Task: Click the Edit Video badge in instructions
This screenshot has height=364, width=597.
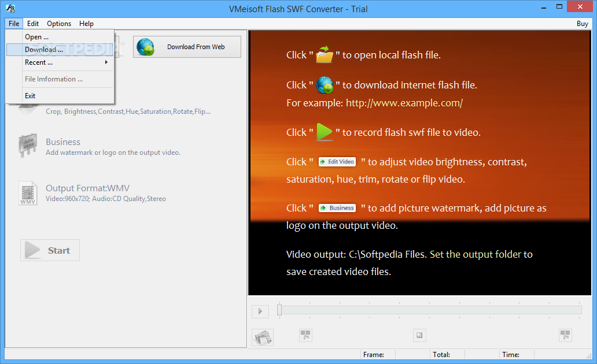Action: pyautogui.click(x=337, y=162)
